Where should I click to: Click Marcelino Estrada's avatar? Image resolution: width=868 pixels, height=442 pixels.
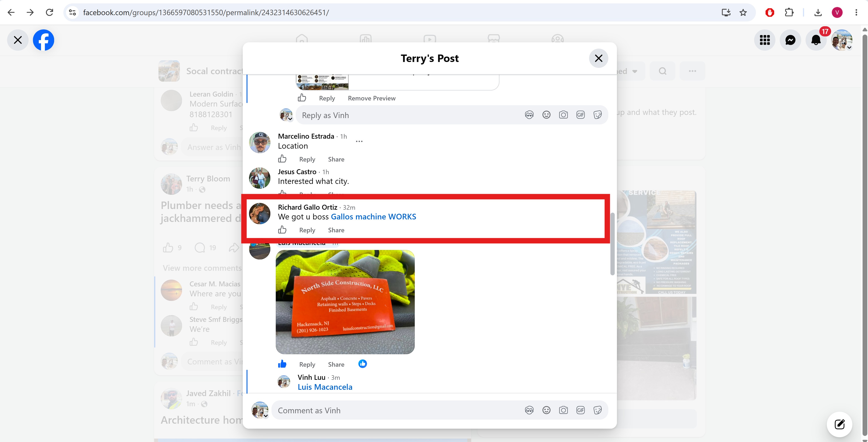259,143
